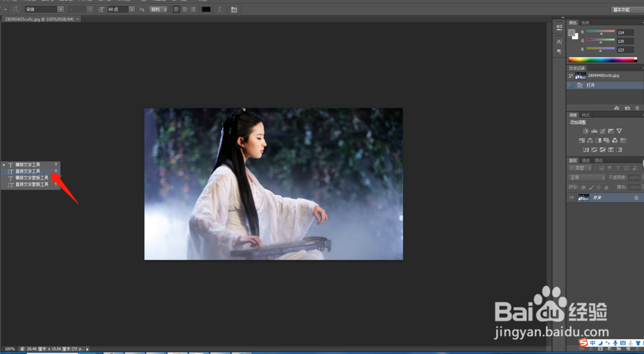Open the anti-aliasing dropdown showing 锐利
This screenshot has width=644, height=354.
(x=158, y=9)
